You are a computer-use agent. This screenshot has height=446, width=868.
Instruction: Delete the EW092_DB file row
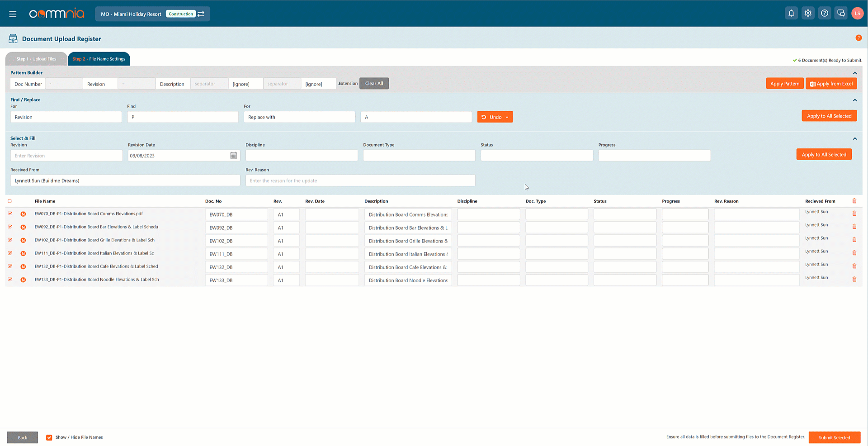tap(854, 227)
